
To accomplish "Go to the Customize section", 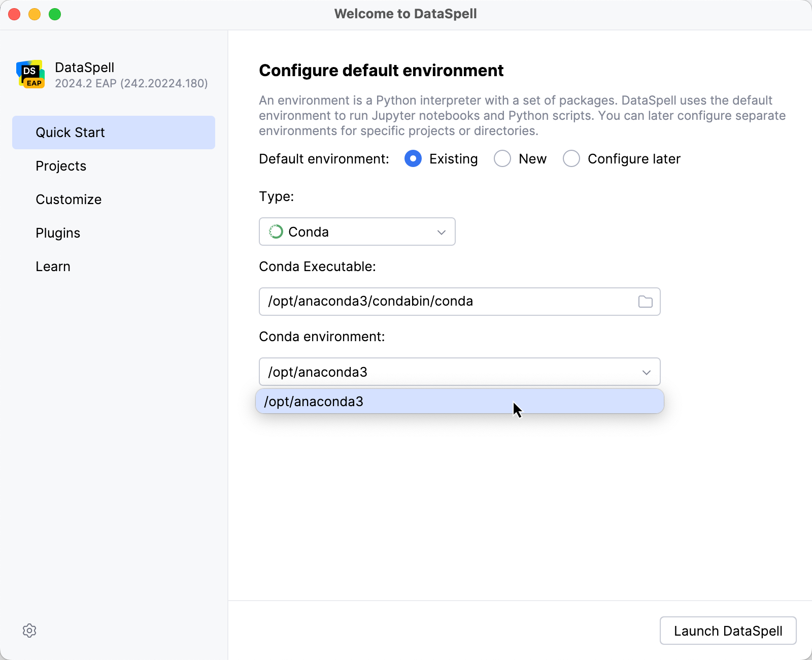I will (x=69, y=199).
